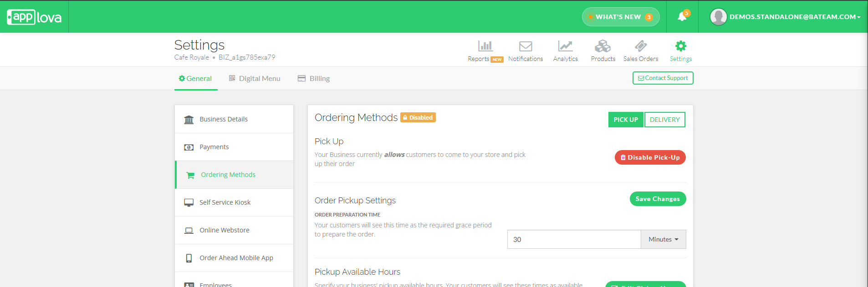Image resolution: width=868 pixels, height=287 pixels.
Task: Open the Reports chart icon
Action: pos(485,46)
